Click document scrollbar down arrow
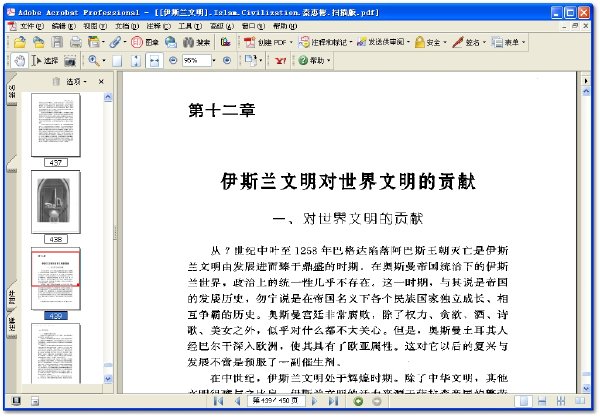 (x=586, y=388)
